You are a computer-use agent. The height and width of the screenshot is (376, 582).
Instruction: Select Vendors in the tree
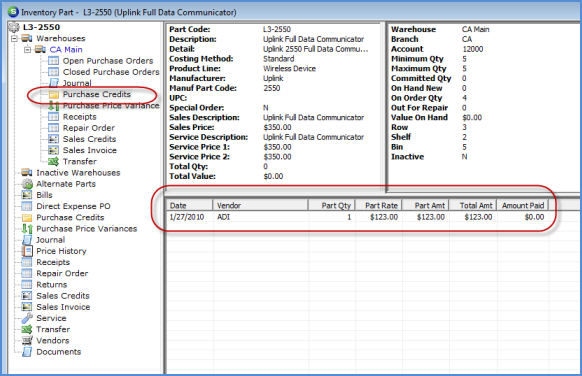pyautogui.click(x=53, y=340)
